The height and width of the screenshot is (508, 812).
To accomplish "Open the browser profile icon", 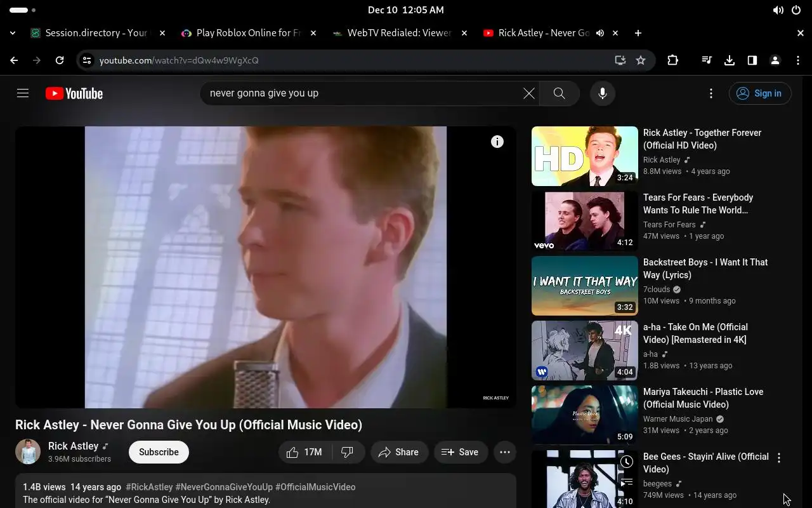I will click(x=775, y=60).
